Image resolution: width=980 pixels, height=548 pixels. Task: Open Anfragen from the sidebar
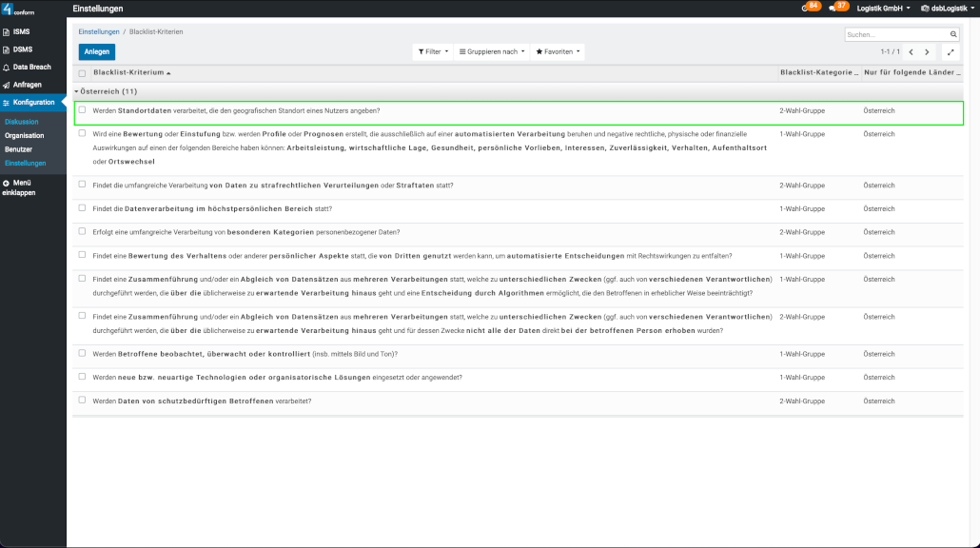click(x=27, y=85)
